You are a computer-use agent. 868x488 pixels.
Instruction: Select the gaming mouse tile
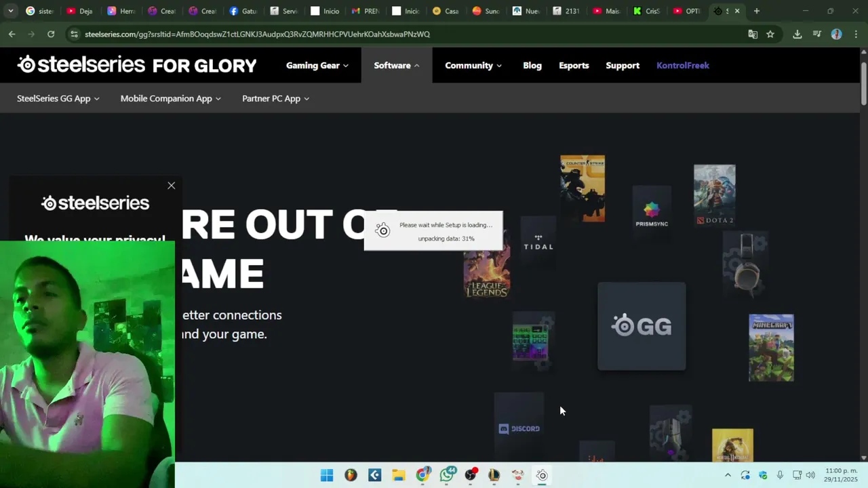(x=670, y=434)
